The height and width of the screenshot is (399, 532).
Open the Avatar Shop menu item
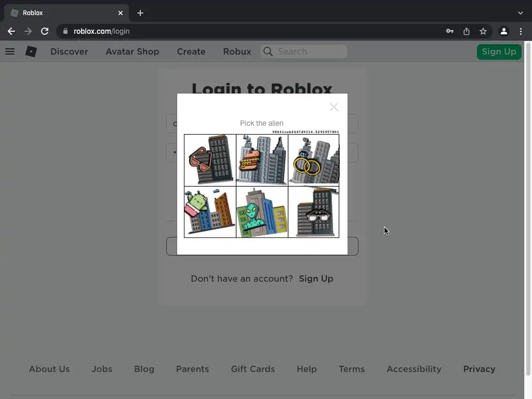pyautogui.click(x=132, y=51)
